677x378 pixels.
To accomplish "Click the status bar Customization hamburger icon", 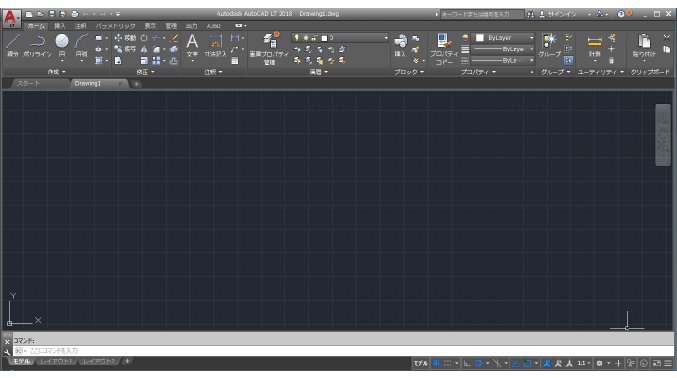I will 668,363.
